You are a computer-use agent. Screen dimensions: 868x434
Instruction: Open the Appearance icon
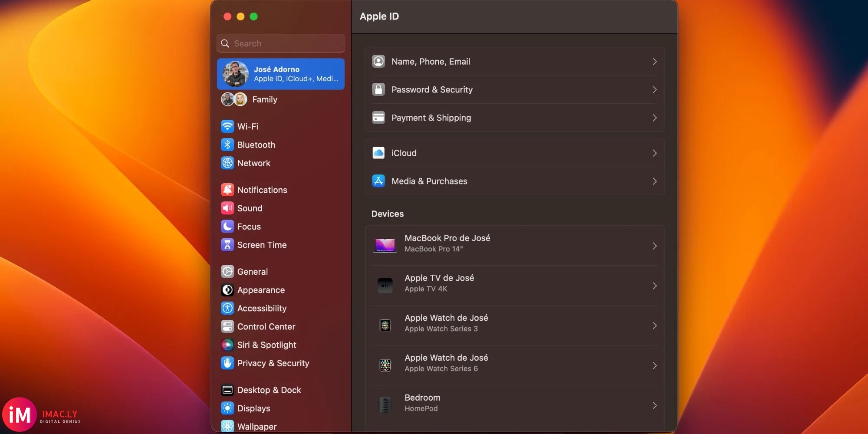227,290
